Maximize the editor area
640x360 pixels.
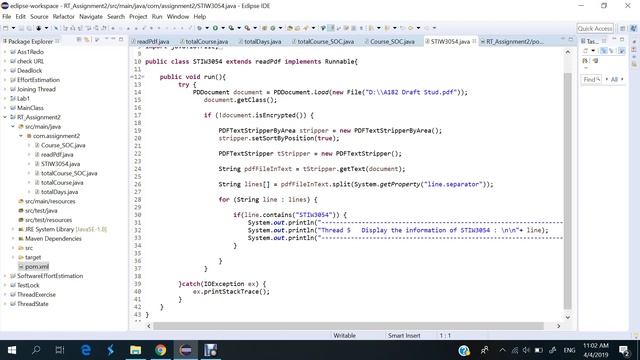pos(571,39)
